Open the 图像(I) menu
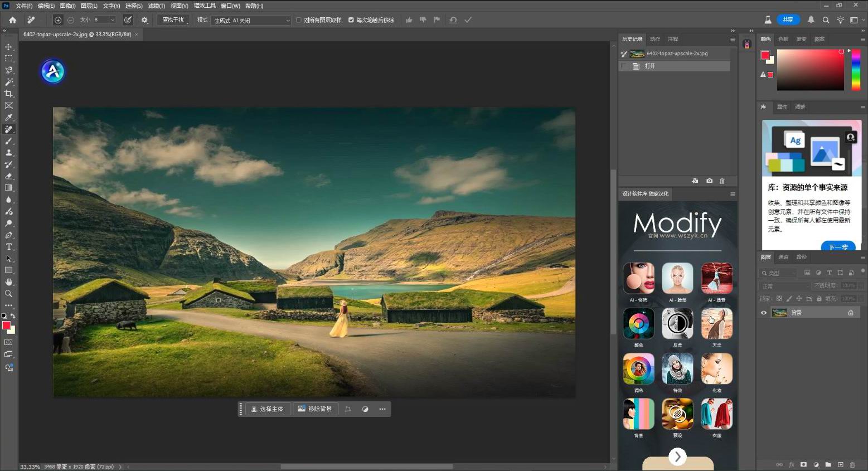Screen dimensions: 868x471 (67, 6)
